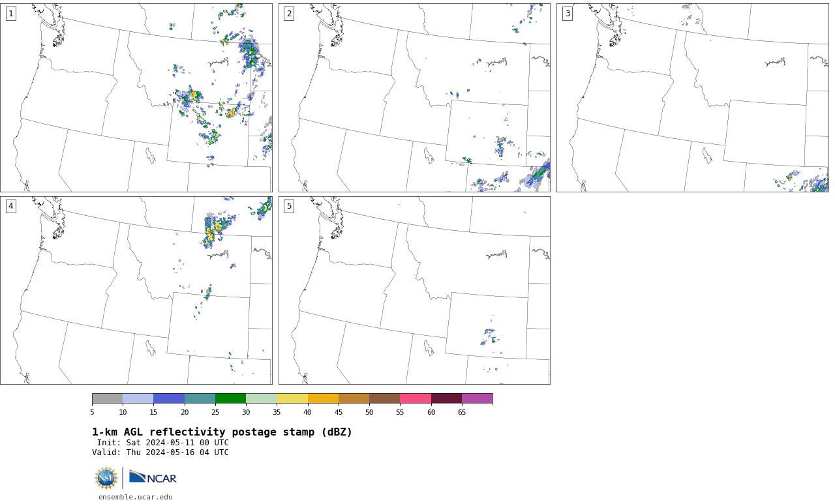This screenshot has width=835, height=504.
Task: Select the pale green 30-35 dBZ swatch
Action: pyautogui.click(x=261, y=398)
